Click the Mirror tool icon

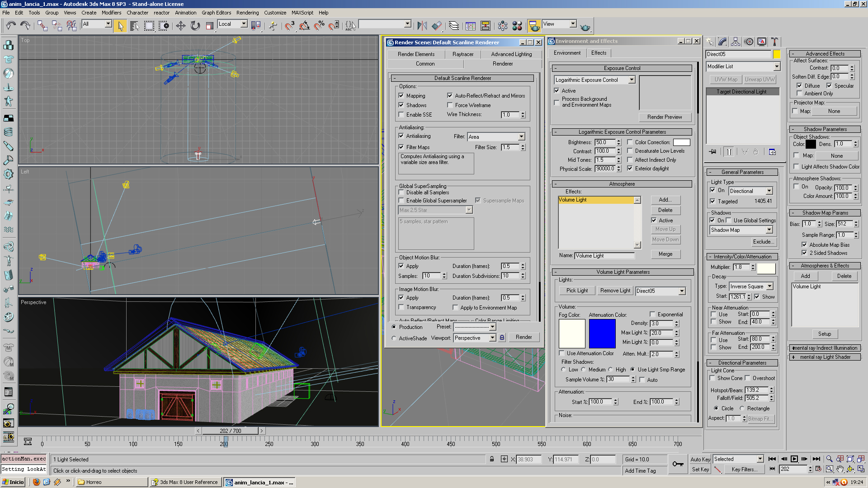pos(422,26)
